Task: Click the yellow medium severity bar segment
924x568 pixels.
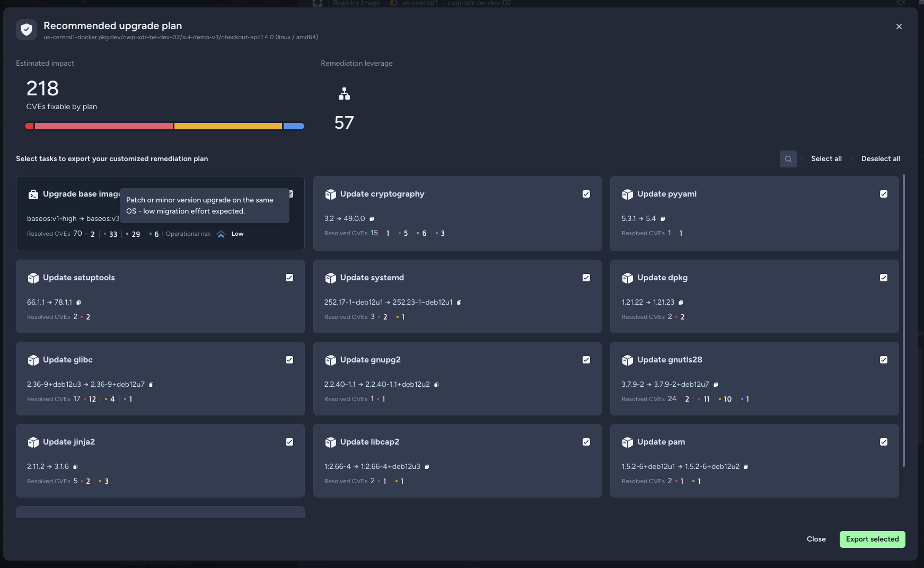Action: (228, 126)
